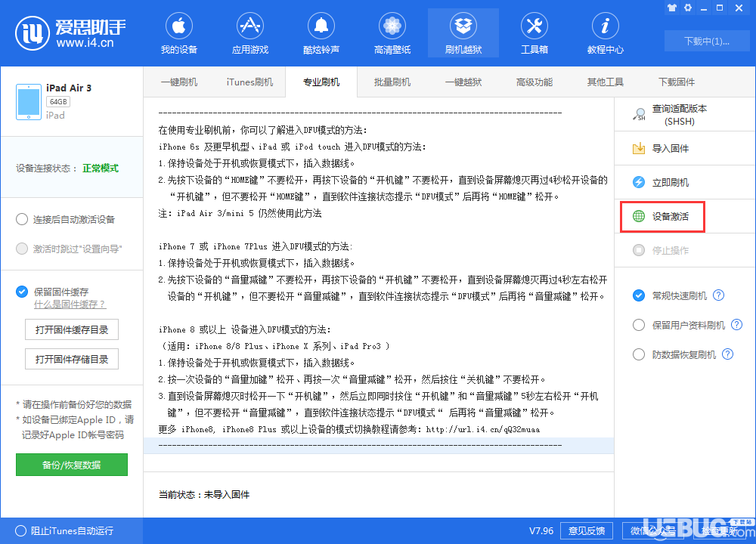Click 打开固件存储目录 button
Image resolution: width=756 pixels, height=544 pixels.
(71, 359)
